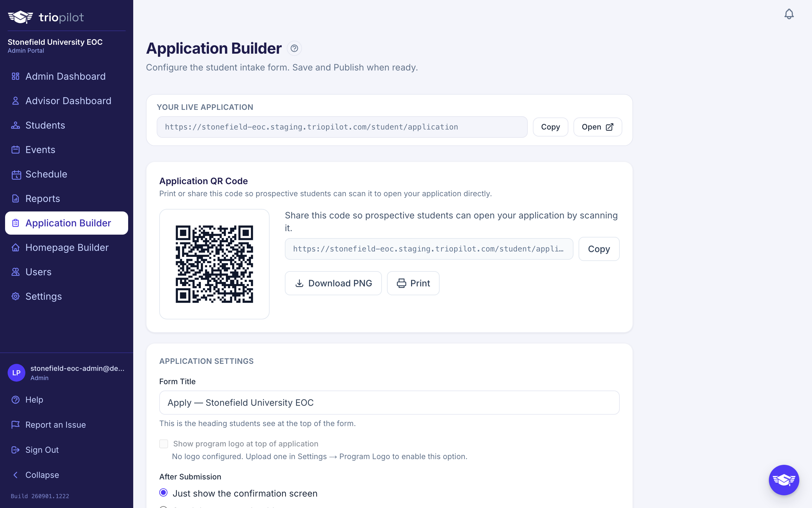Image resolution: width=812 pixels, height=508 pixels.
Task: Click the Settings menu label
Action: pyautogui.click(x=44, y=296)
